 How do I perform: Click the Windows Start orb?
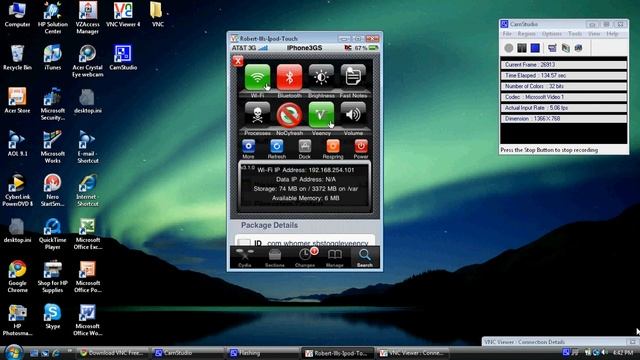click(13, 352)
